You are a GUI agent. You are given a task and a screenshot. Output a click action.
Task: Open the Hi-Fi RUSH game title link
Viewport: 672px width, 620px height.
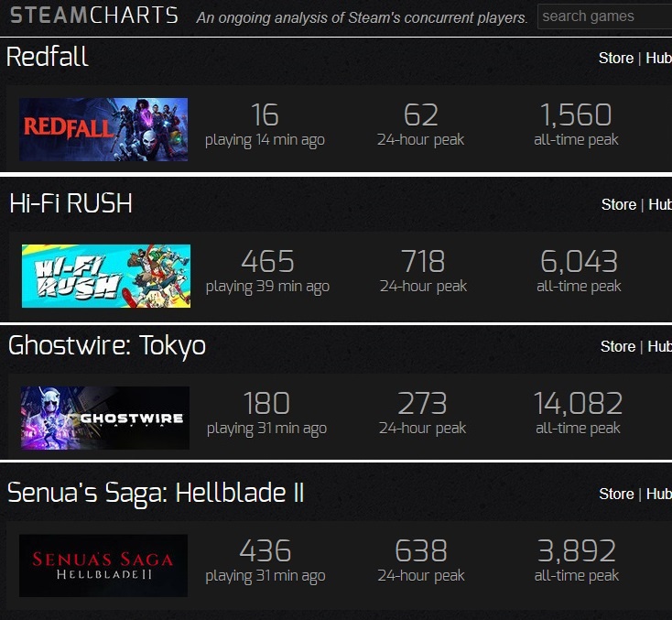pyautogui.click(x=70, y=203)
